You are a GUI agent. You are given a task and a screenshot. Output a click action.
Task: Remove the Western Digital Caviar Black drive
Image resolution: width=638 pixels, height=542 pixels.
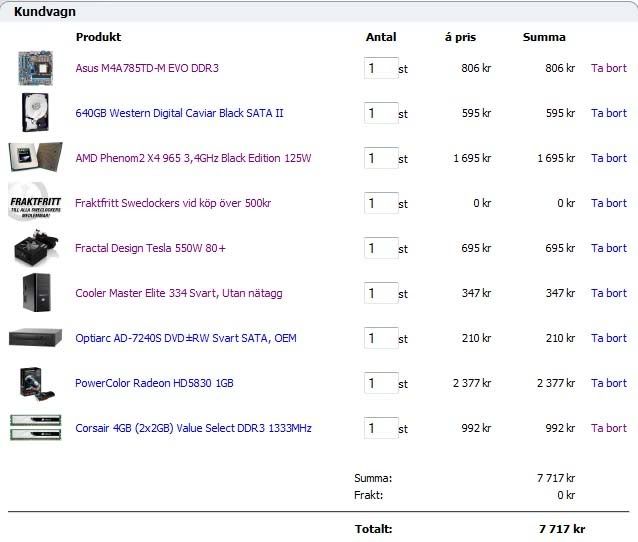[x=608, y=113]
